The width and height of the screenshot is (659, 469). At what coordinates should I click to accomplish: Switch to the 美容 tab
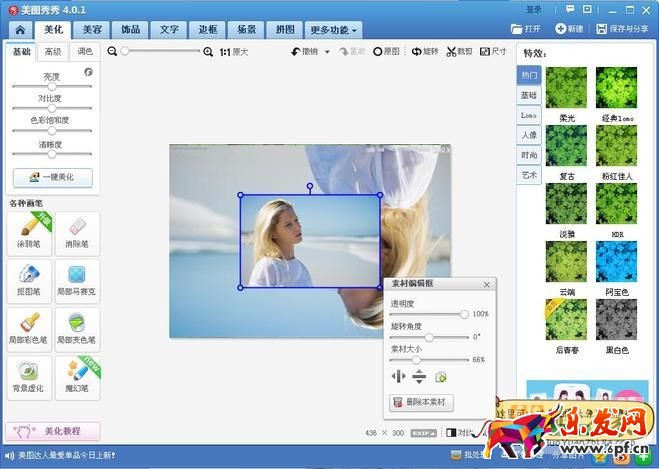pos(92,30)
